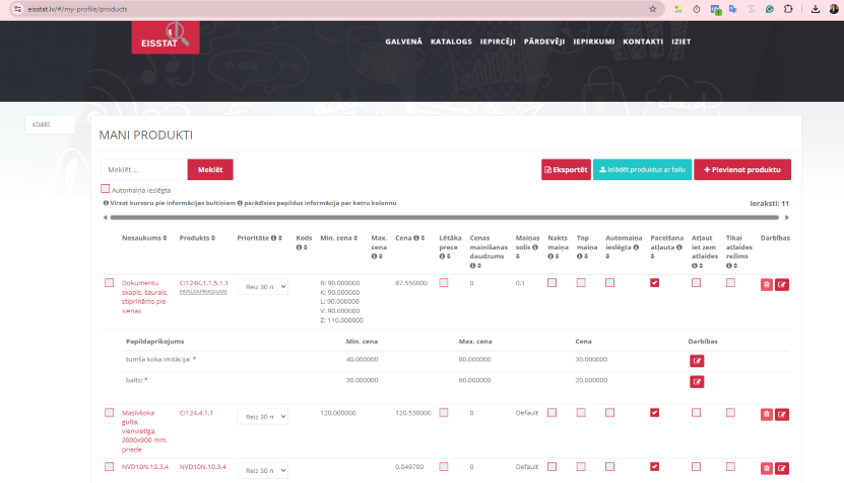Image resolution: width=844 pixels, height=483 pixels.
Task: Bookmark this page with the star icon
Action: click(653, 8)
